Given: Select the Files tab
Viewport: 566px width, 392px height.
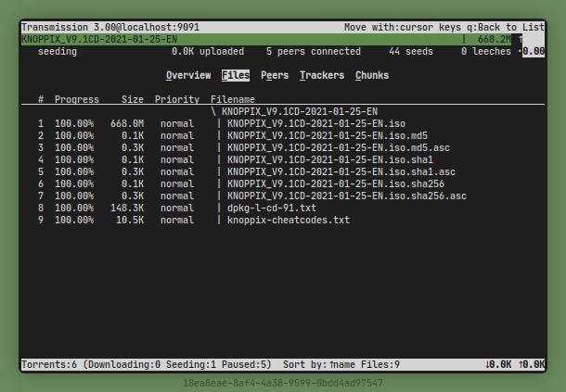Looking at the screenshot, I should point(236,75).
